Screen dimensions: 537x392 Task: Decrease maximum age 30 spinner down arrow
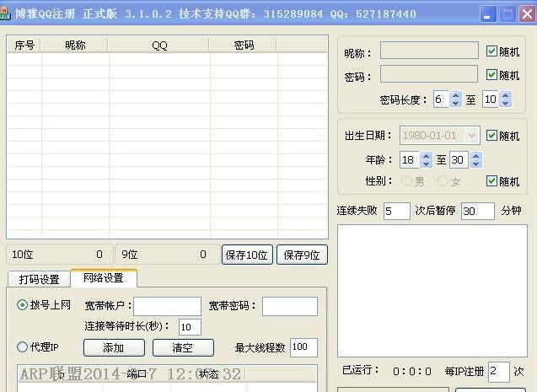coord(475,164)
